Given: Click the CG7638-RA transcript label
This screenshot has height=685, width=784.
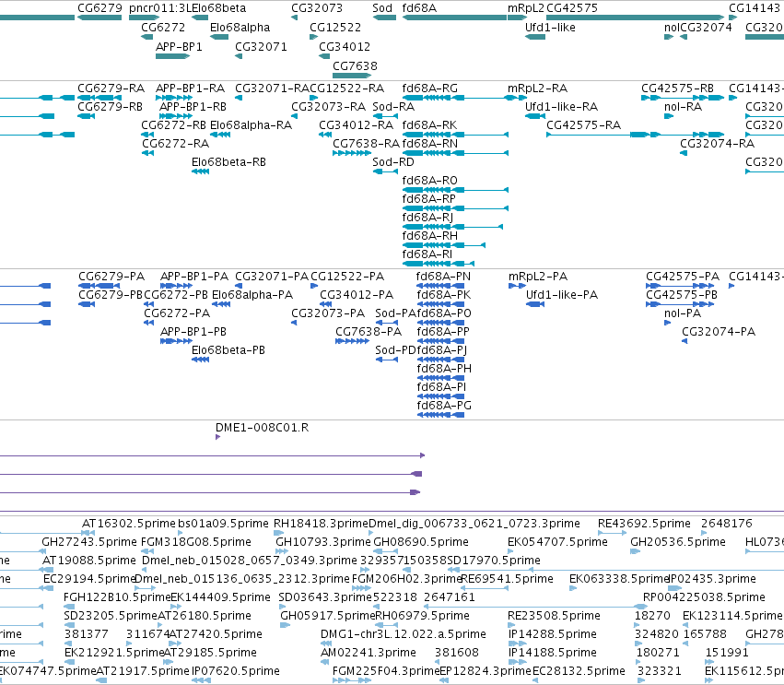Looking at the screenshot, I should pos(366,144).
